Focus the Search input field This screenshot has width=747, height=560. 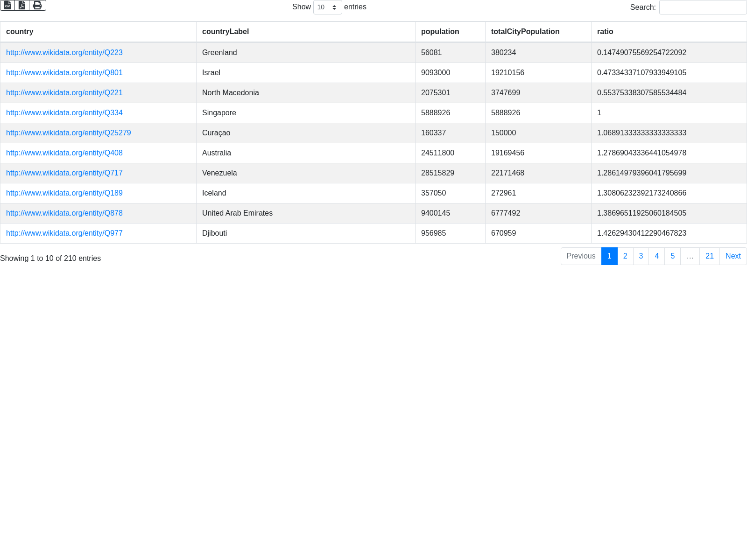703,7
